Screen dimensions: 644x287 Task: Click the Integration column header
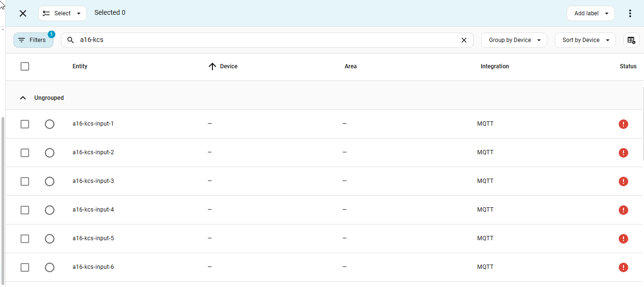tap(495, 66)
